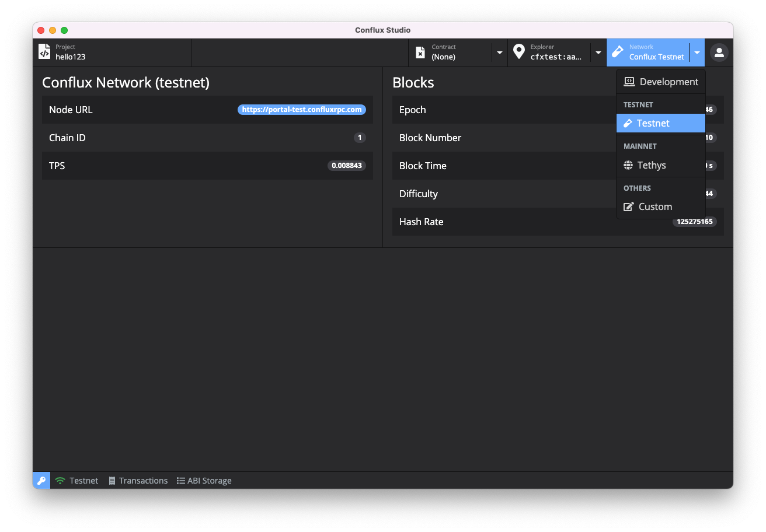Image resolution: width=766 pixels, height=532 pixels.
Task: Click the Node URL portal-test link badge
Action: [x=302, y=110]
